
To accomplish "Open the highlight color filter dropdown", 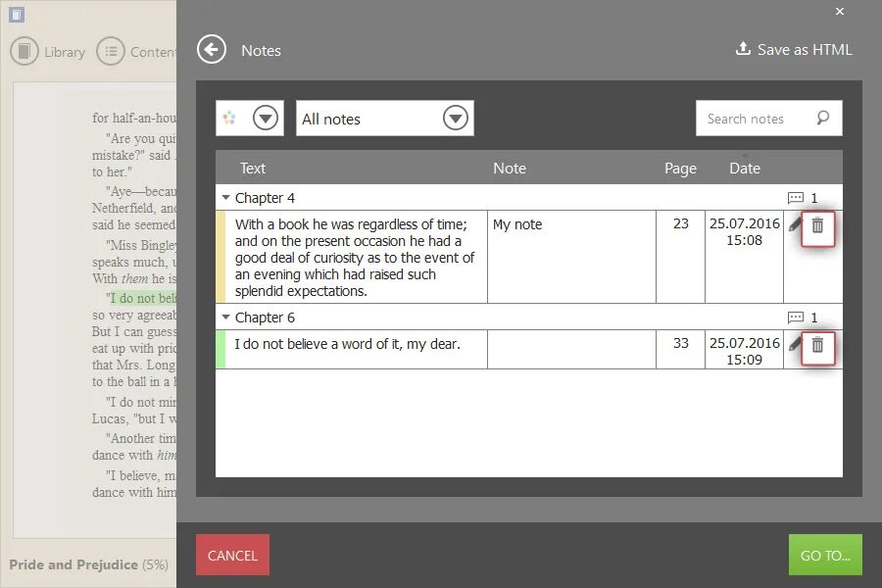I will pyautogui.click(x=266, y=118).
